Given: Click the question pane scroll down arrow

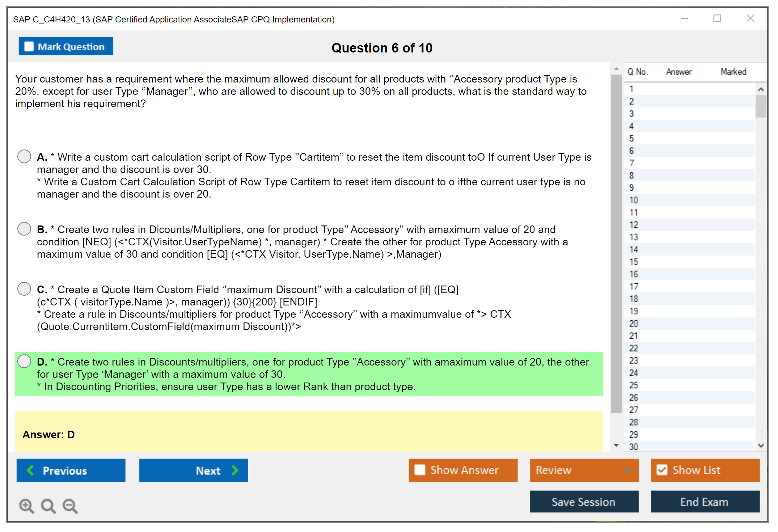Looking at the screenshot, I should 616,445.
